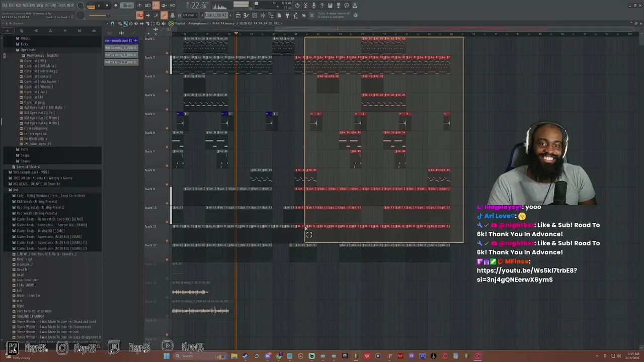The image size is (644, 362).
Task: Select first MAY 14 mercy_3 audio clip in picker
Action: coord(121,48)
